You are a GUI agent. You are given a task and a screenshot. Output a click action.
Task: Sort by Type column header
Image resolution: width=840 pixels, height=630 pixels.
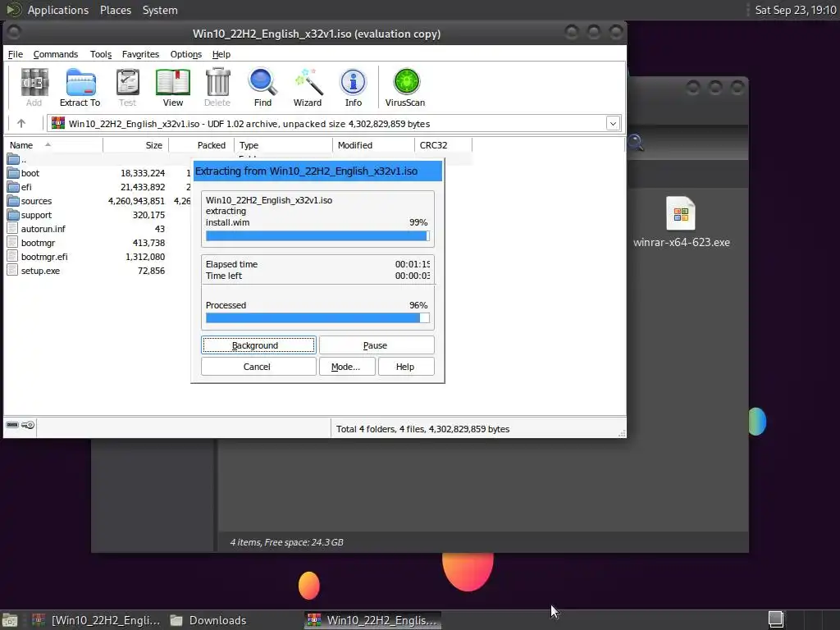pyautogui.click(x=283, y=145)
